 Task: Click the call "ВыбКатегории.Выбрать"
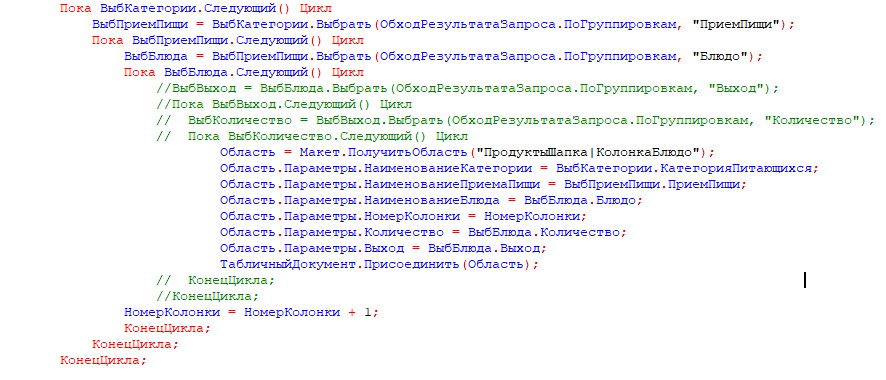(x=292, y=25)
